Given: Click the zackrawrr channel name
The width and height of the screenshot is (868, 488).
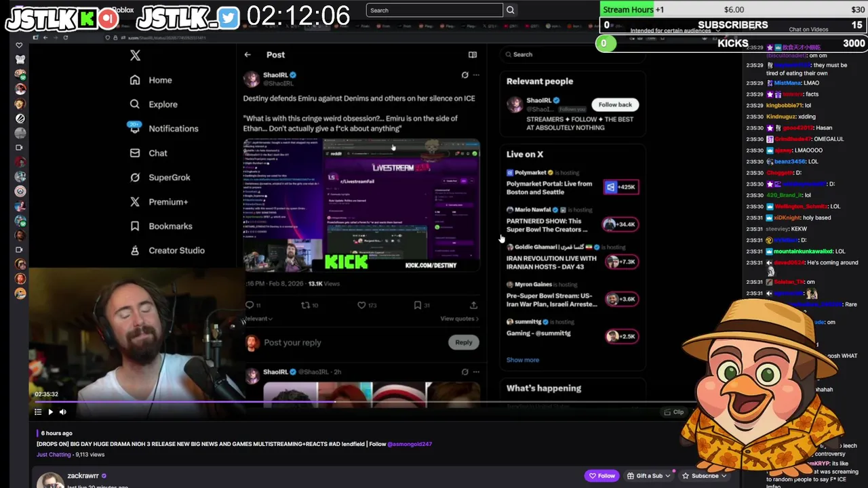Looking at the screenshot, I should click(83, 476).
